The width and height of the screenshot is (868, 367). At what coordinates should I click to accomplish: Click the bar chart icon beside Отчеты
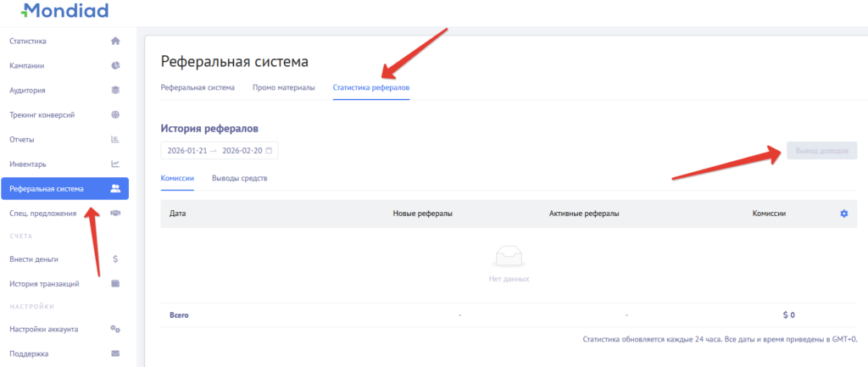pyautogui.click(x=115, y=139)
